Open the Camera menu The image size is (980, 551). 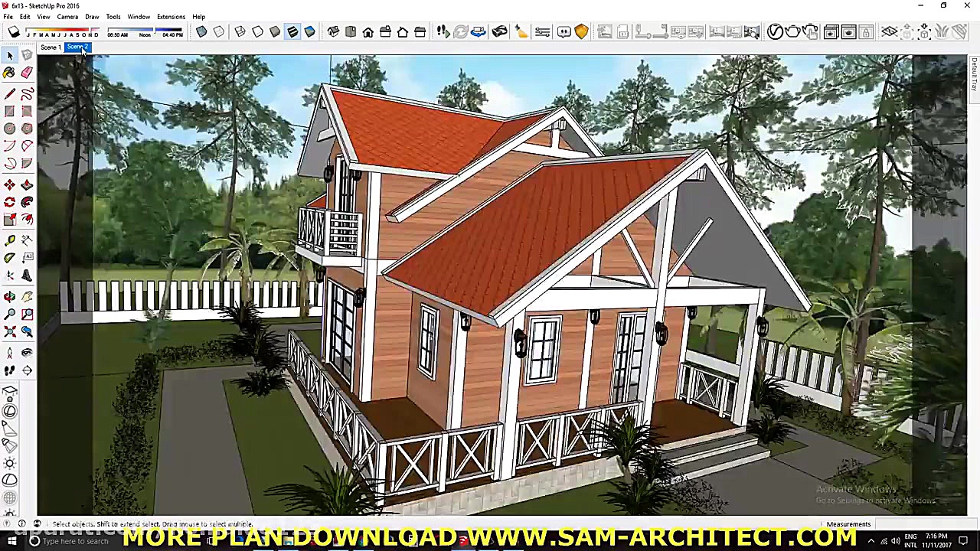pyautogui.click(x=67, y=16)
